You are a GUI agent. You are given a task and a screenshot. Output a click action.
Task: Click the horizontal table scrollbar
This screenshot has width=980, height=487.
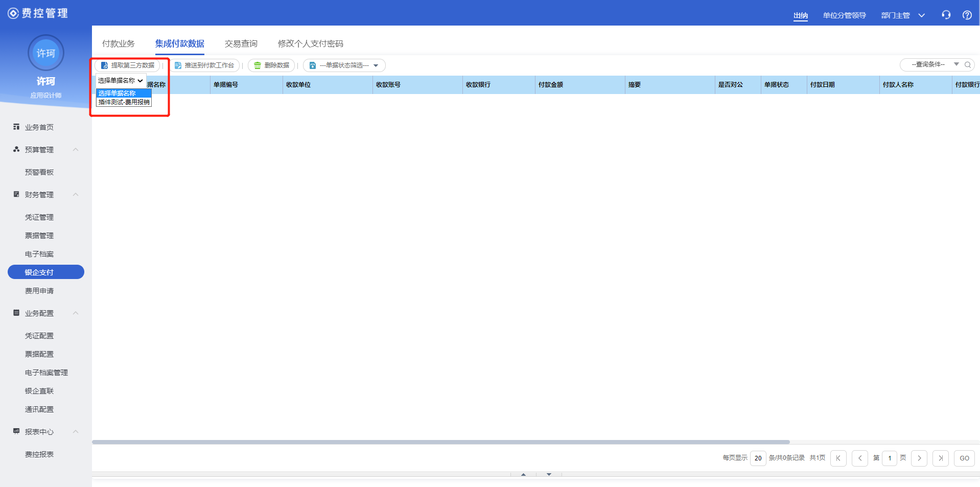441,442
